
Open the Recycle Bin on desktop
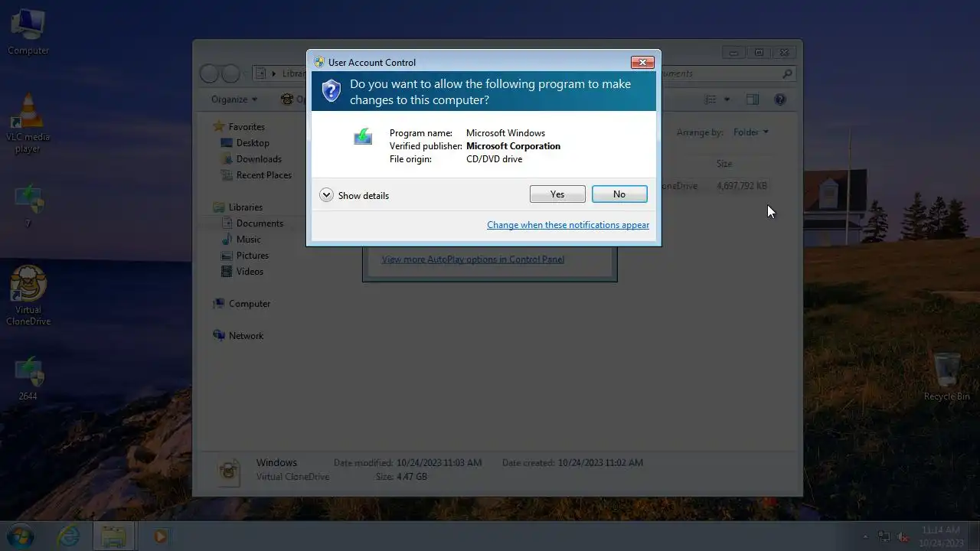click(947, 377)
